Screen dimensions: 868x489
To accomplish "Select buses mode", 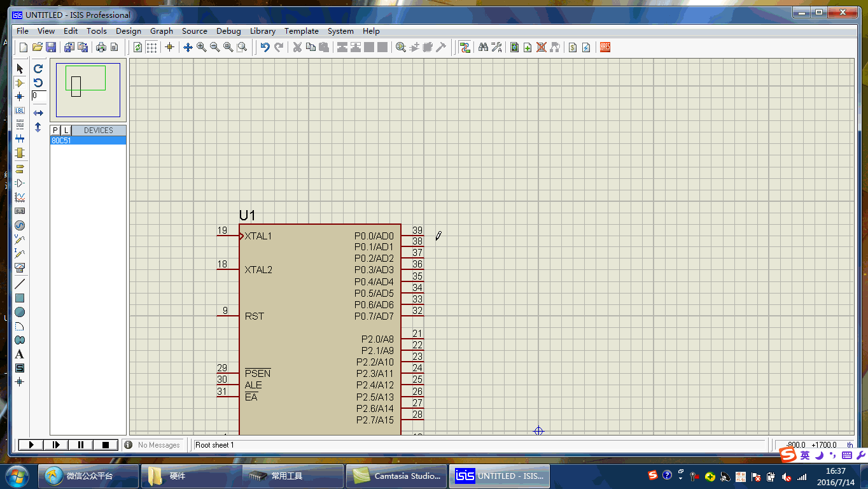I will pyautogui.click(x=20, y=138).
